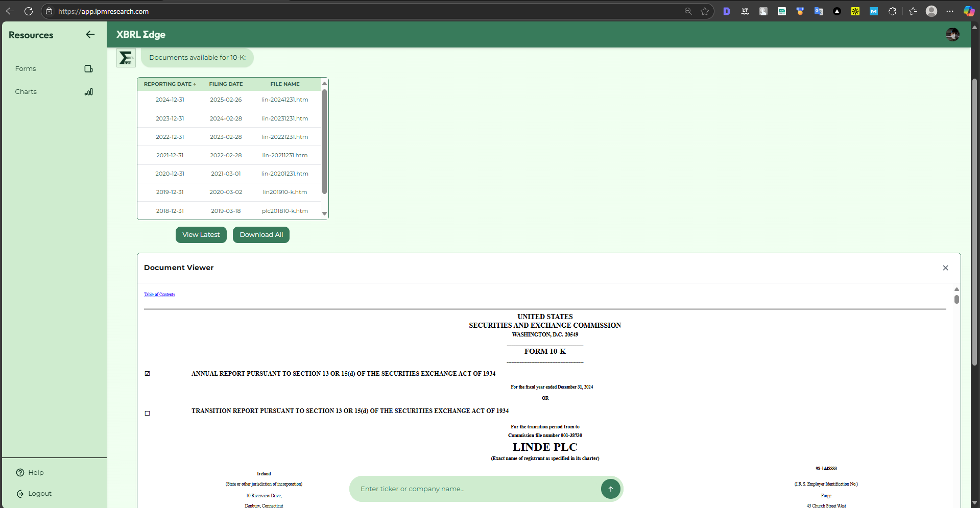Click the translate extension icon
The image size is (980, 508).
click(x=819, y=11)
